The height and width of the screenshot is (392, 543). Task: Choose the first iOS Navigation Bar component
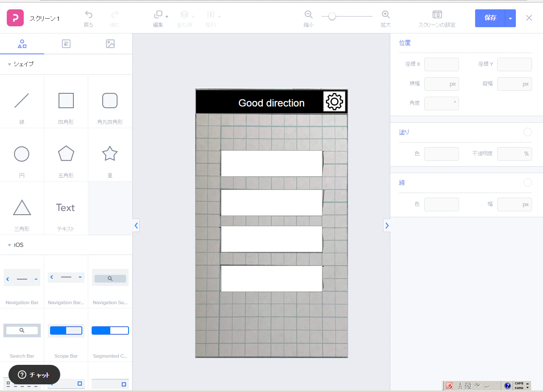(22, 278)
